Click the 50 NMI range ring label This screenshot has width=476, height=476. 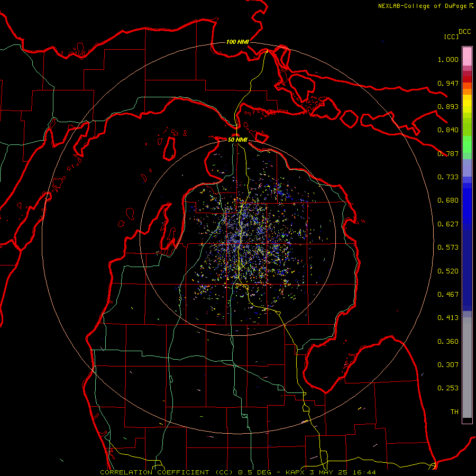click(237, 140)
